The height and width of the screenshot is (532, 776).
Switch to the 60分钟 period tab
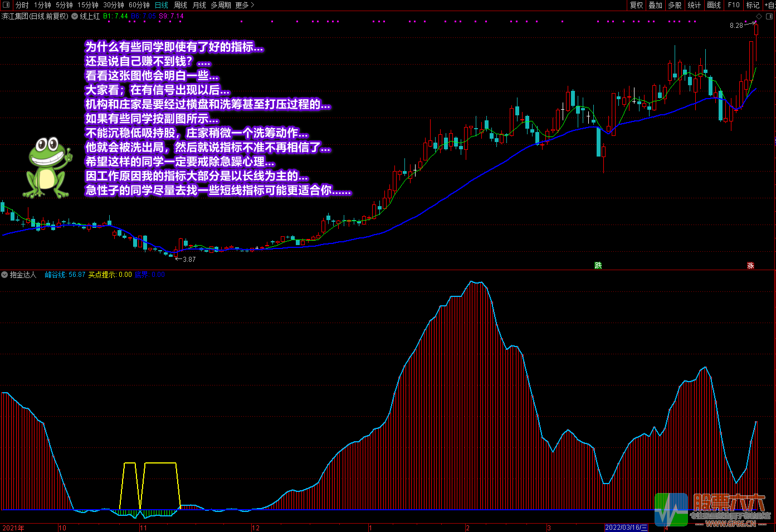click(x=139, y=5)
